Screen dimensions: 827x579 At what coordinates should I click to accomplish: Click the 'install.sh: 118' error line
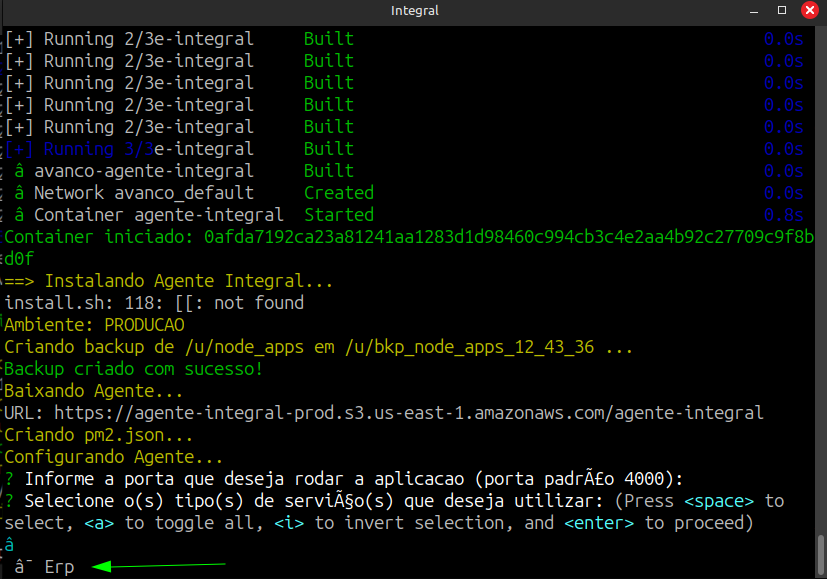point(155,303)
